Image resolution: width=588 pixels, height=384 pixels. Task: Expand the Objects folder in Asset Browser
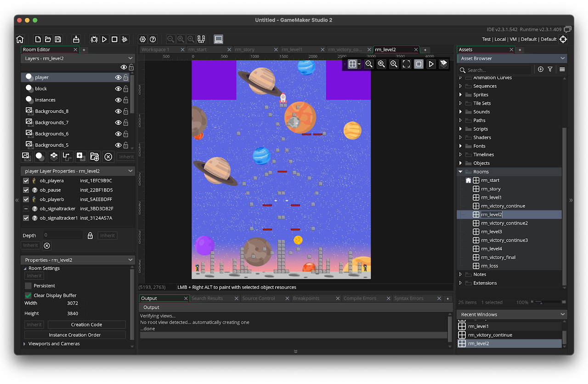click(460, 163)
